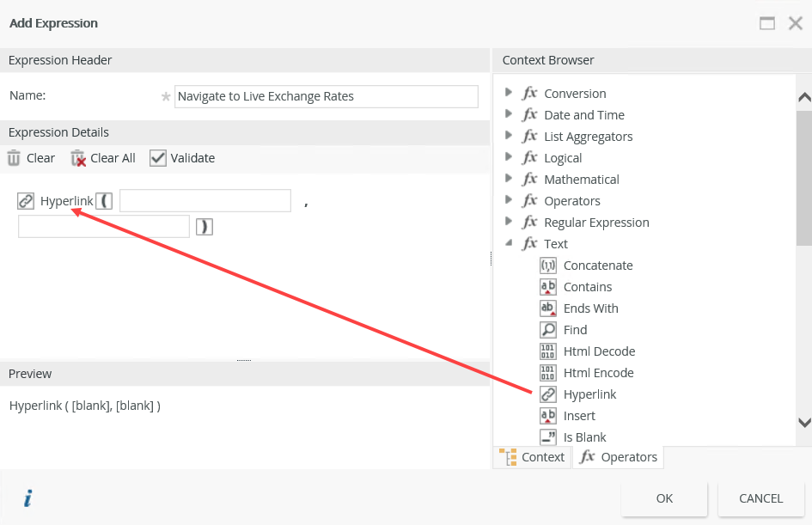Select the Concatenate function icon
This screenshot has width=812, height=525.
(548, 266)
